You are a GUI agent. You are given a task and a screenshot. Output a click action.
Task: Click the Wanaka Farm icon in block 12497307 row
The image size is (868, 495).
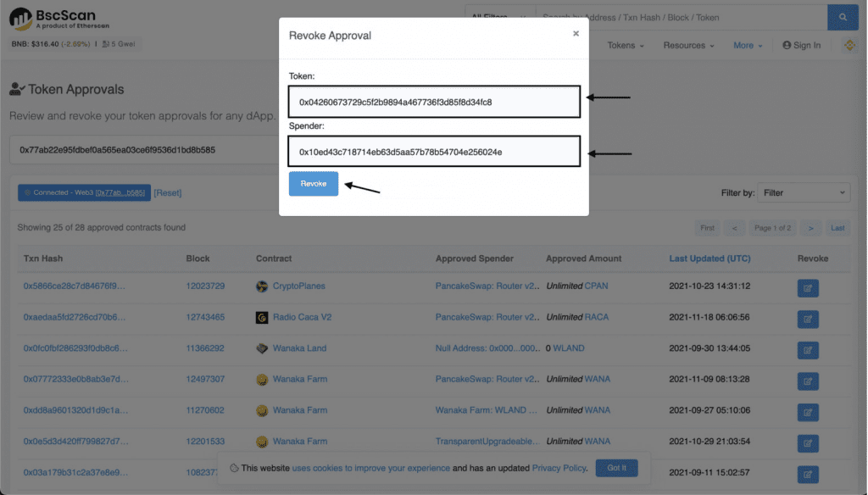262,379
